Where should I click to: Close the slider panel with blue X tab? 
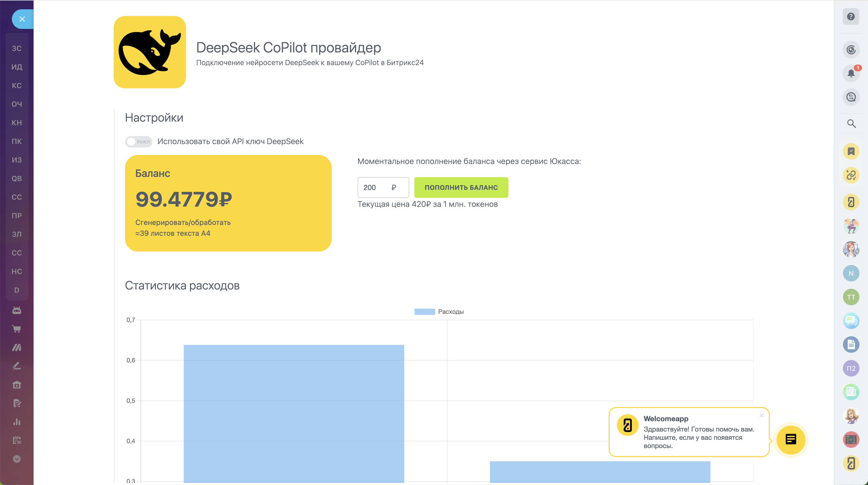coord(22,19)
